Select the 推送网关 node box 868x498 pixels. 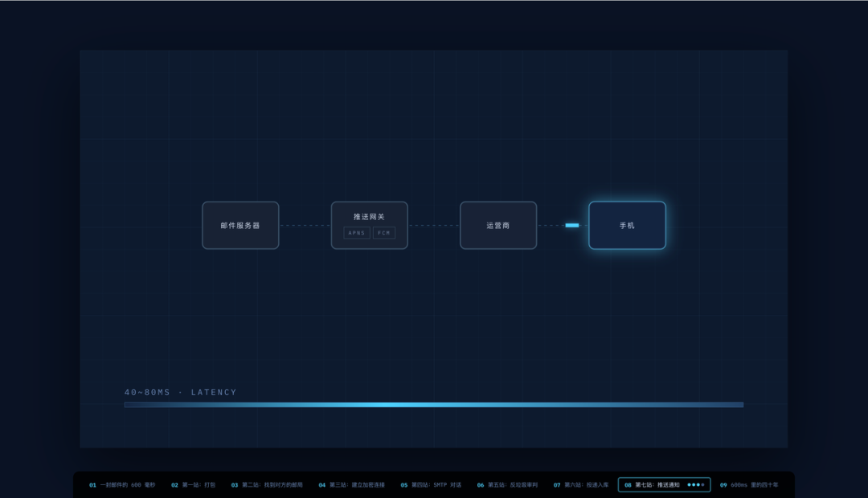[369, 225]
